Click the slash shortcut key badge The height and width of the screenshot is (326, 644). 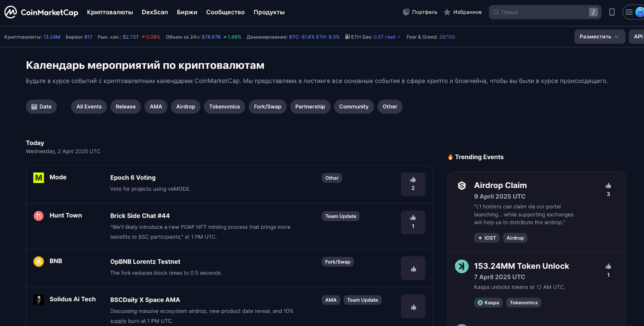[593, 12]
